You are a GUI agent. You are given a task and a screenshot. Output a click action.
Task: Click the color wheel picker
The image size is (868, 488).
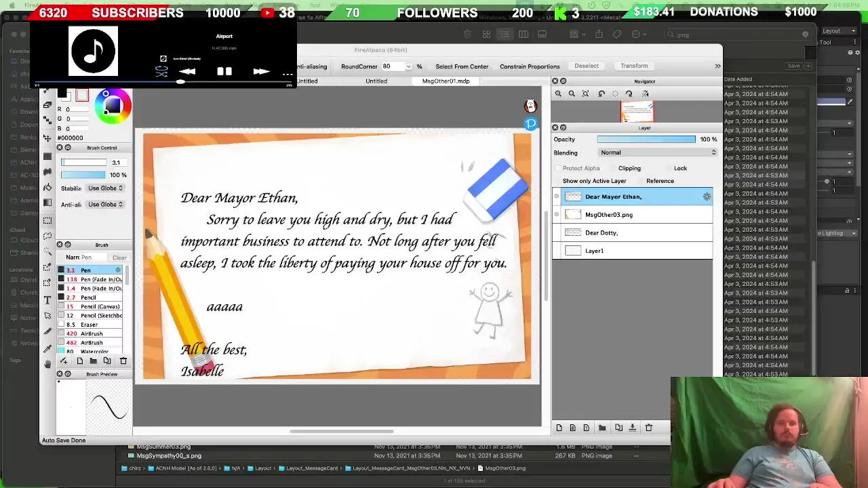click(x=113, y=106)
